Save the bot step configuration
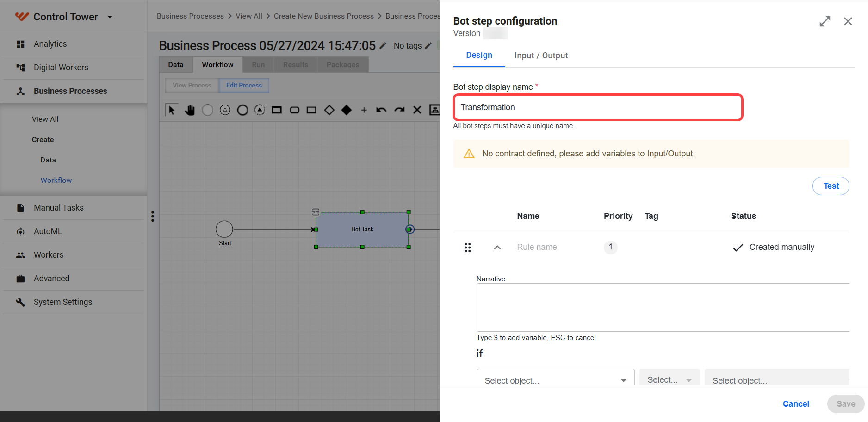The height and width of the screenshot is (422, 868). point(846,404)
